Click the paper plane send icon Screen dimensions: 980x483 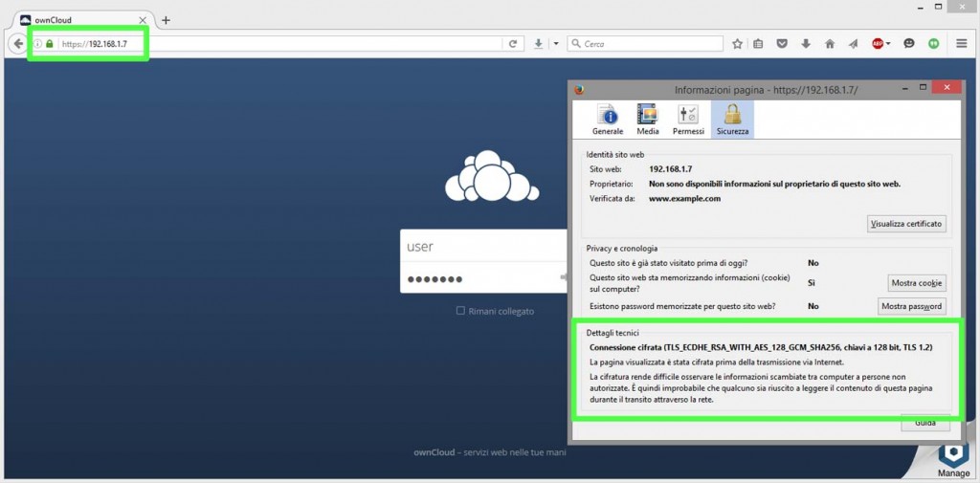[x=853, y=44]
